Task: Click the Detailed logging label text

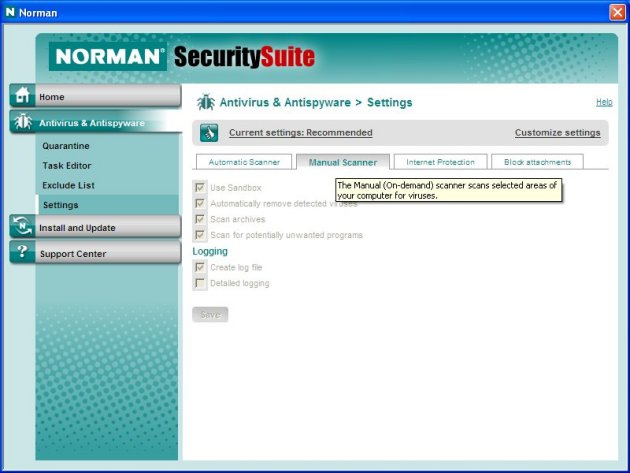Action: (x=239, y=283)
